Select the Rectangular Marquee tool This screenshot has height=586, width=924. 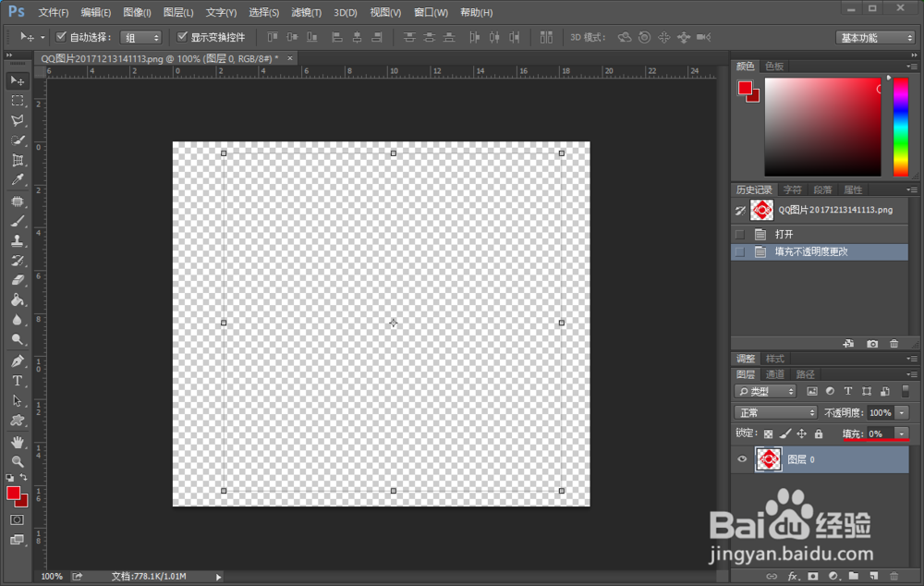click(17, 101)
